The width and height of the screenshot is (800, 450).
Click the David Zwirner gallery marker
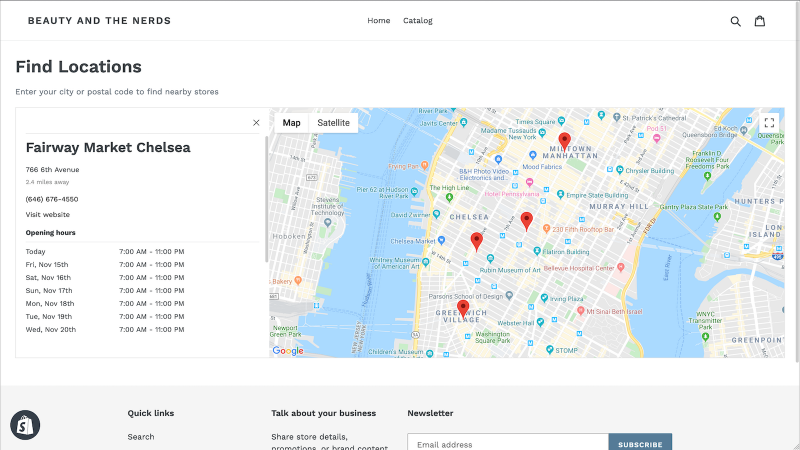point(436,214)
